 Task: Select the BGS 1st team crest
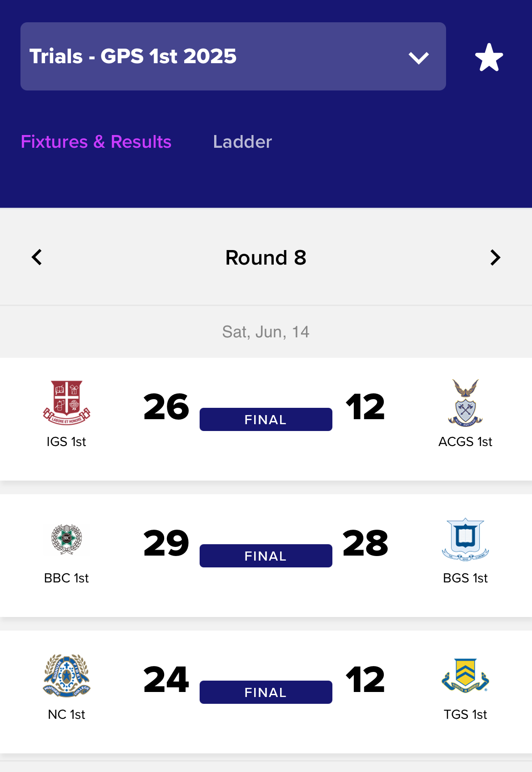click(x=465, y=539)
